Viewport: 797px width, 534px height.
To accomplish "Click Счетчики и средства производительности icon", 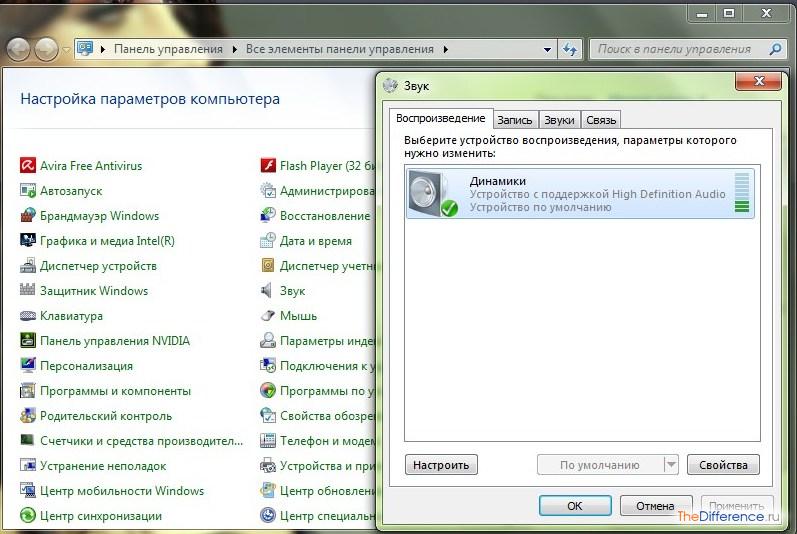I will (27, 441).
